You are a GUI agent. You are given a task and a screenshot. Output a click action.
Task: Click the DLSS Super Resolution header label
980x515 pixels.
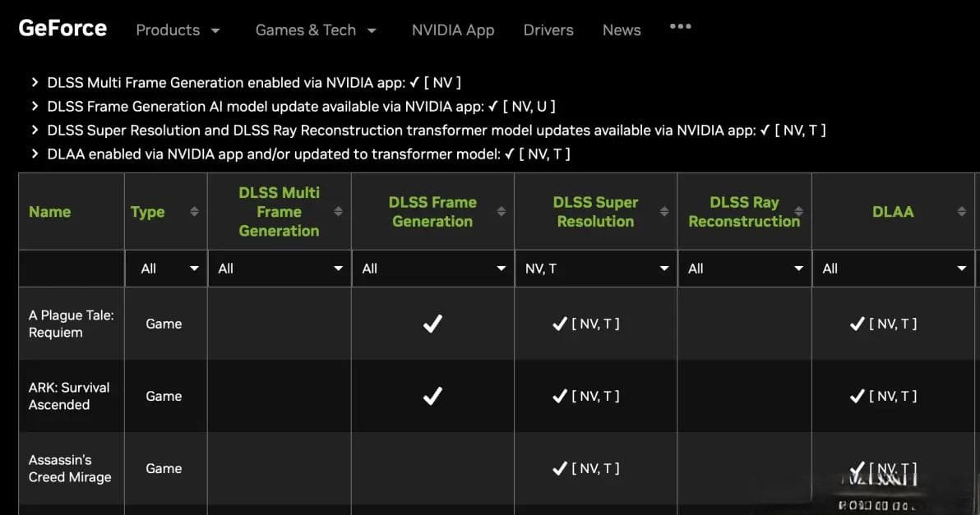pos(595,212)
